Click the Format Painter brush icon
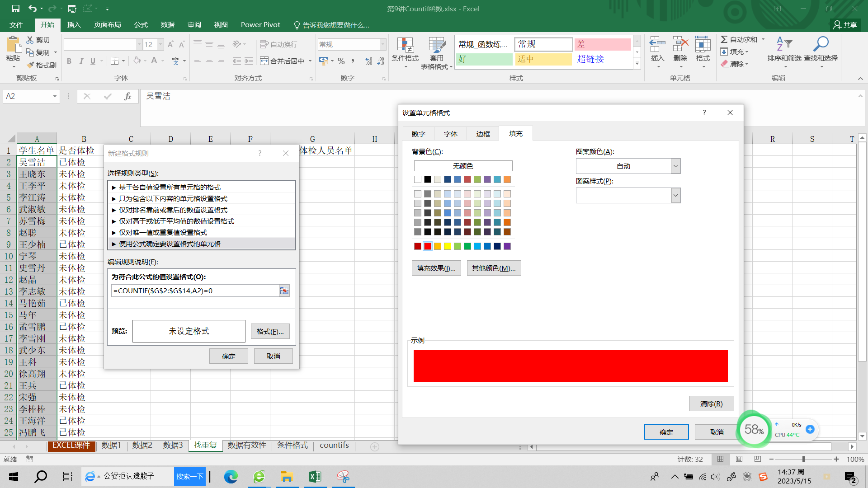The image size is (868, 488). pyautogui.click(x=31, y=65)
